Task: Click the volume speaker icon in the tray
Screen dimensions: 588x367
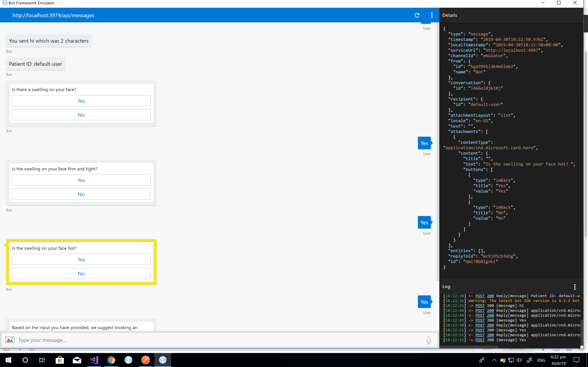Action: (520, 360)
